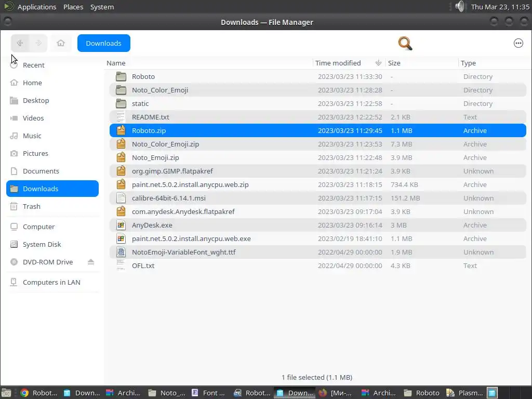The width and height of the screenshot is (532, 399).
Task: Select the Noto_Color_Emoji.zip file name
Action: 166,144
